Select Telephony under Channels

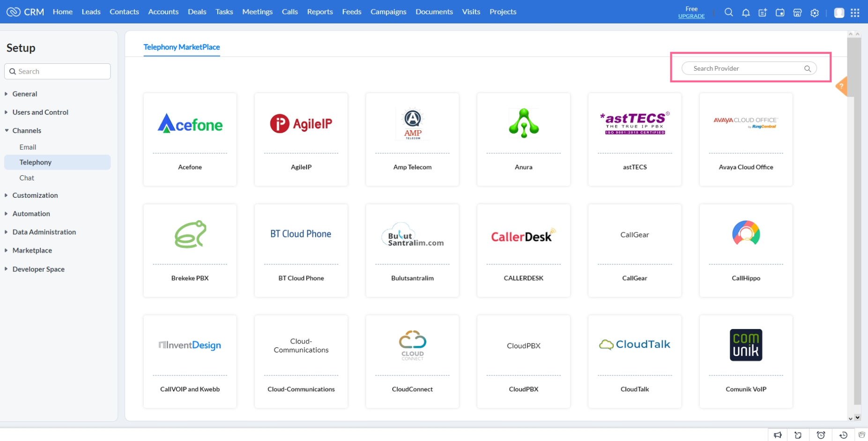click(57, 162)
